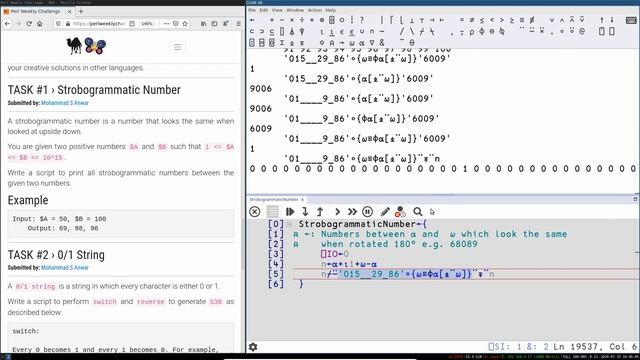Click the magnifying glass search icon in tracer
This screenshot has width=640, height=360.
[x=418, y=211]
